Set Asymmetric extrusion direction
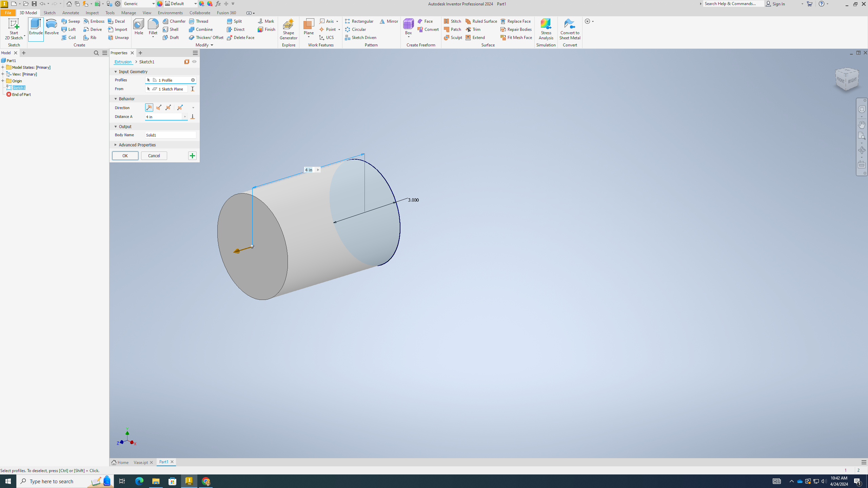The width and height of the screenshot is (868, 488). [180, 107]
